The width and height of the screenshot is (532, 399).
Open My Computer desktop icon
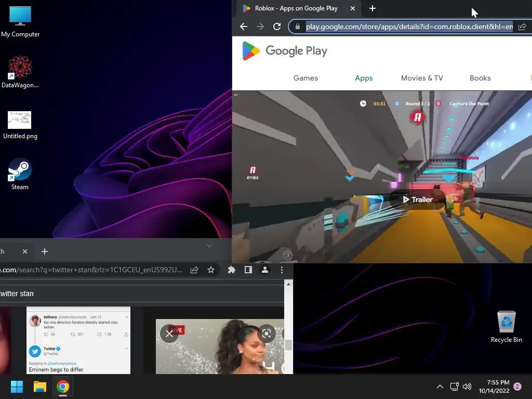(x=20, y=22)
